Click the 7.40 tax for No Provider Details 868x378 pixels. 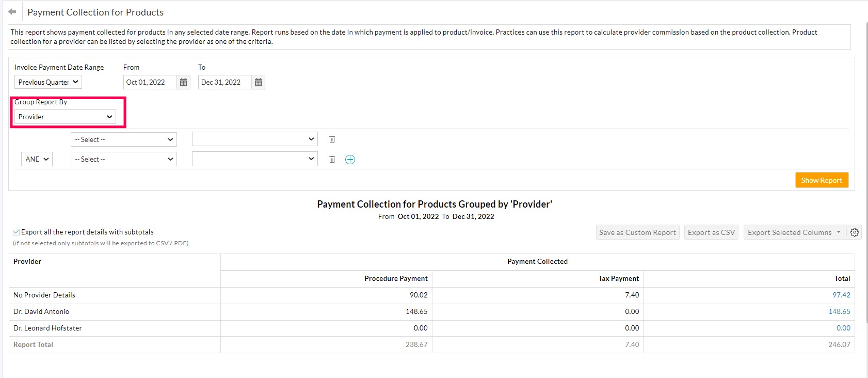[632, 295]
